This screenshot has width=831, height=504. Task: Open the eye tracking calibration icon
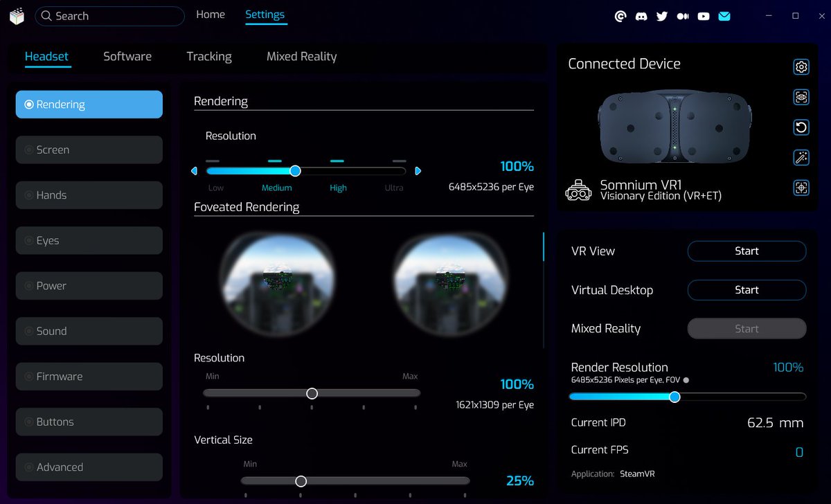tap(801, 97)
